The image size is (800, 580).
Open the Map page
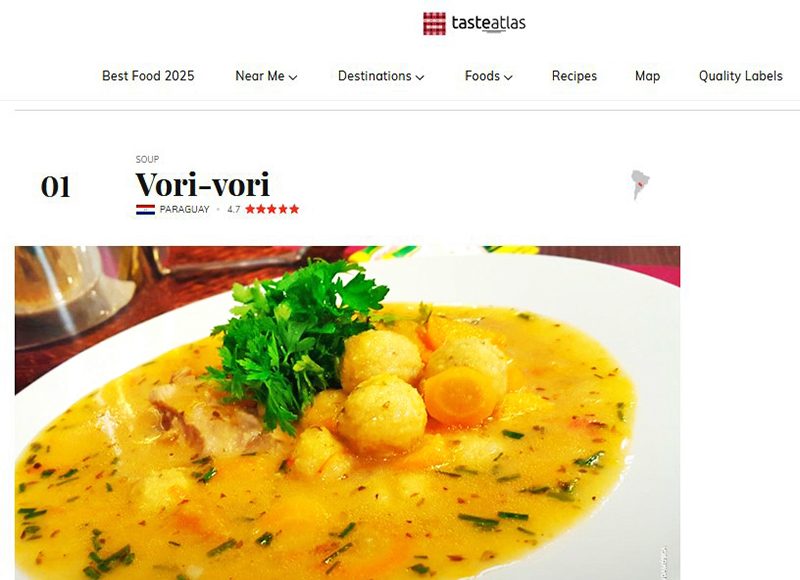[647, 76]
